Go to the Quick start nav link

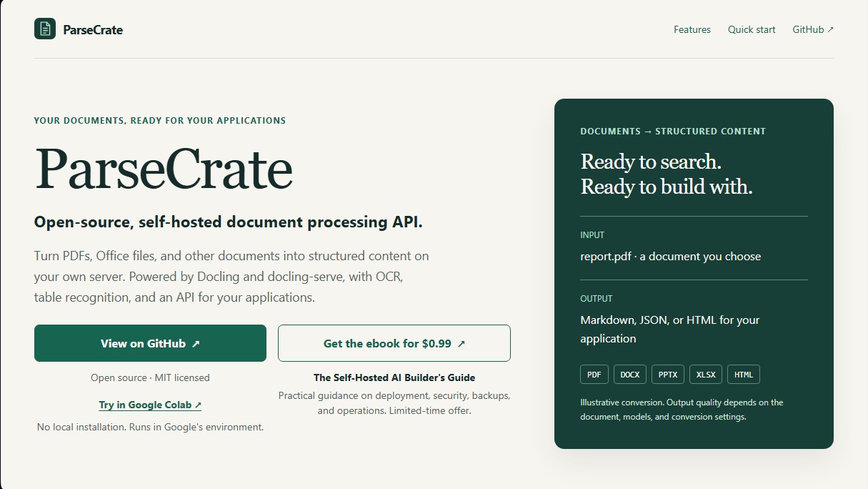[752, 30]
